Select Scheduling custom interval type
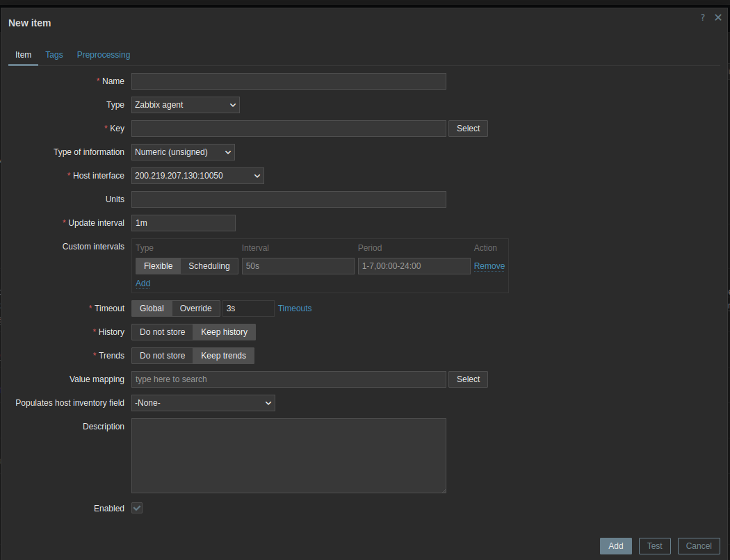Viewport: 730px width, 560px height. (209, 266)
